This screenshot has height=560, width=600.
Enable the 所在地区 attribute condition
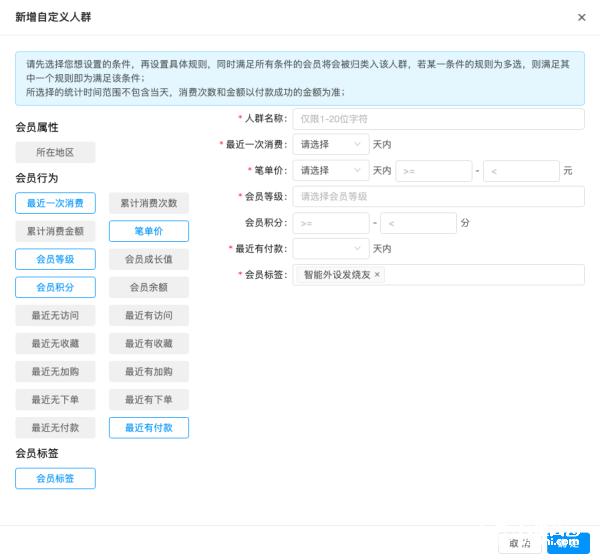[55, 153]
